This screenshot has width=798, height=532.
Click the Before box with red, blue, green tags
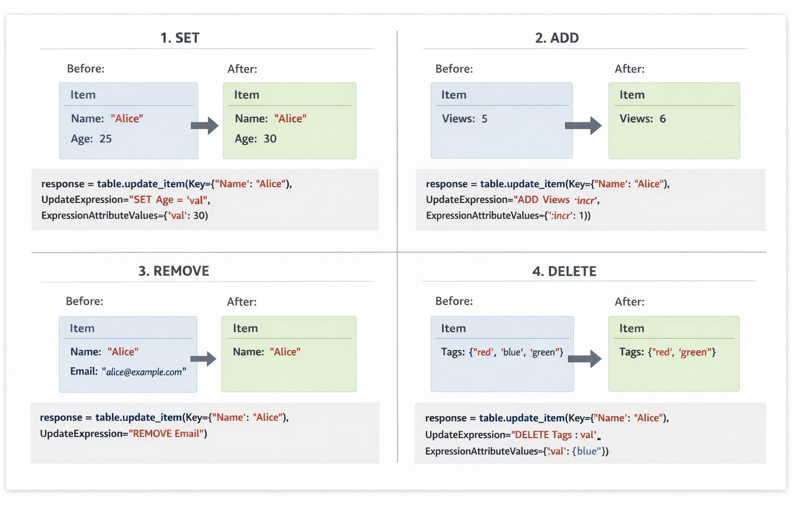tap(502, 354)
